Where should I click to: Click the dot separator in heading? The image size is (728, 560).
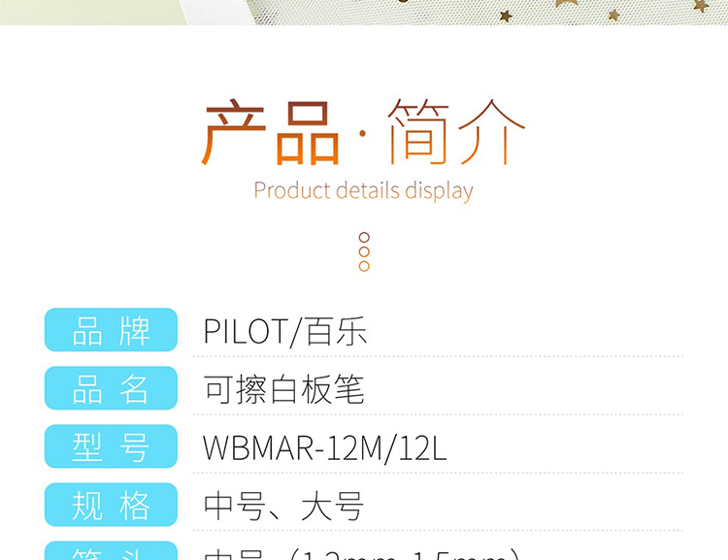[363, 134]
